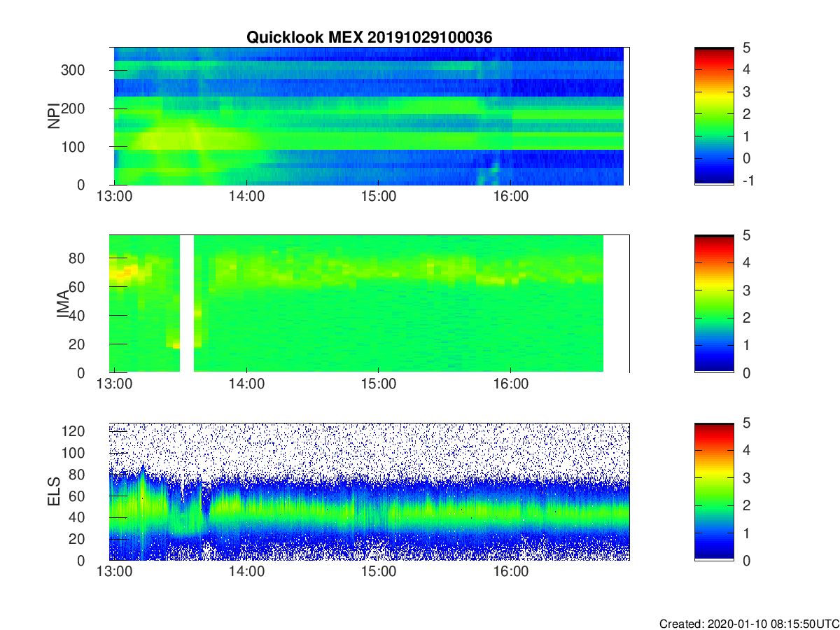The image size is (840, 630).
Task: Click the ELS spectrogram plot area
Action: click(369, 491)
